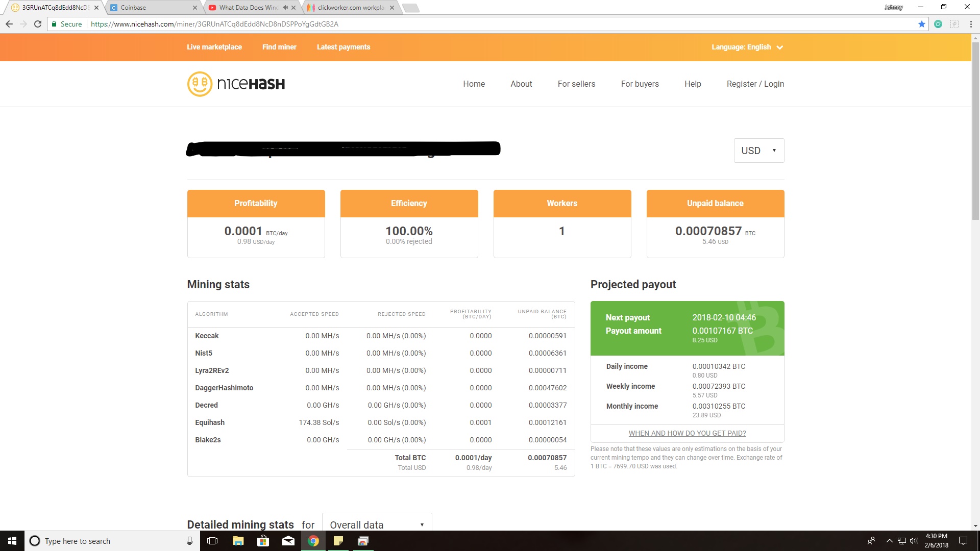Viewport: 980px width, 551px height.
Task: Click the Cortana microphone icon
Action: click(189, 541)
